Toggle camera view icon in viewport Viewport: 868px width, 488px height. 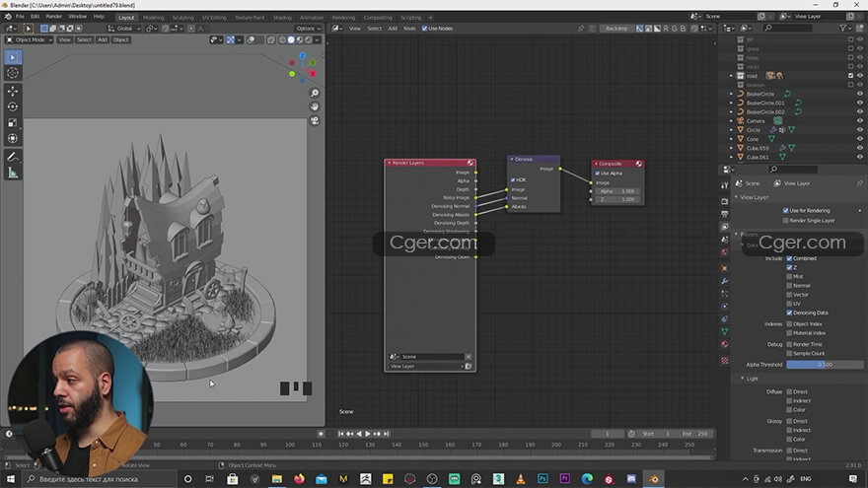coord(315,120)
